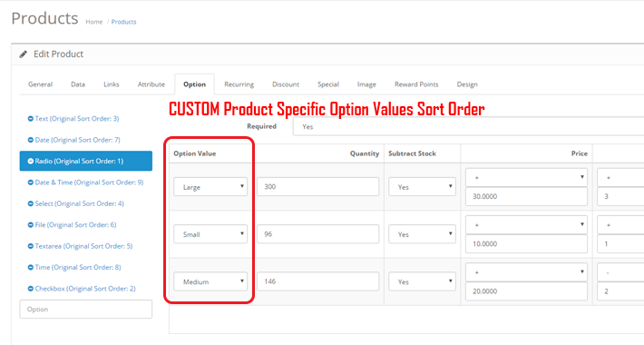Screen dimensions: 644x345
Task: Select the Radio (Original Sort Order: 1) option
Action: tap(86, 162)
